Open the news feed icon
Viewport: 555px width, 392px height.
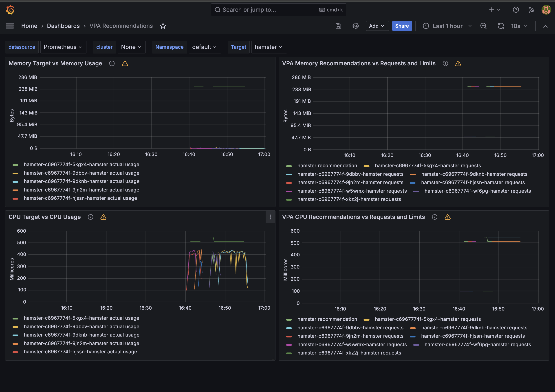pos(531,10)
